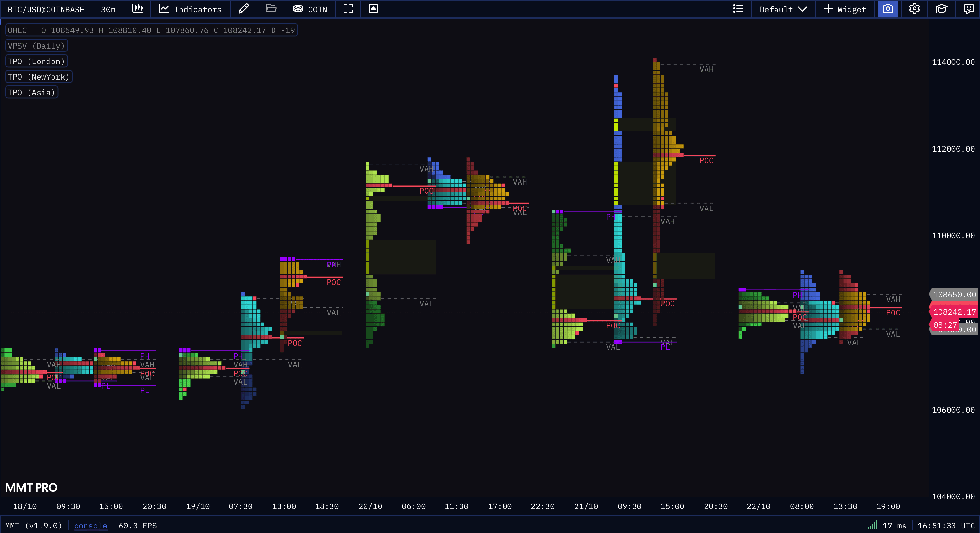Open the graduation cap tutorial icon
Screen dimensions: 980x533
[941, 9]
